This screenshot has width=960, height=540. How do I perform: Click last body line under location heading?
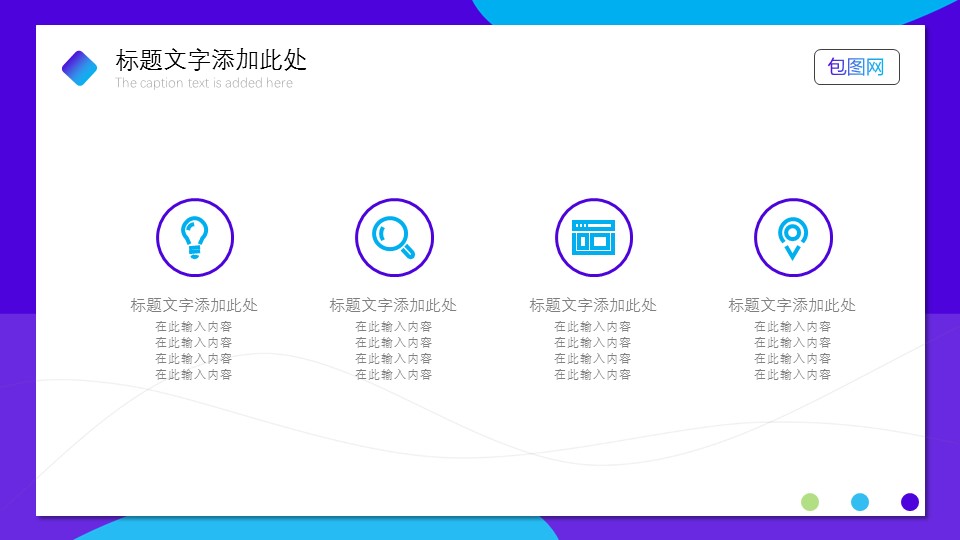click(x=792, y=375)
